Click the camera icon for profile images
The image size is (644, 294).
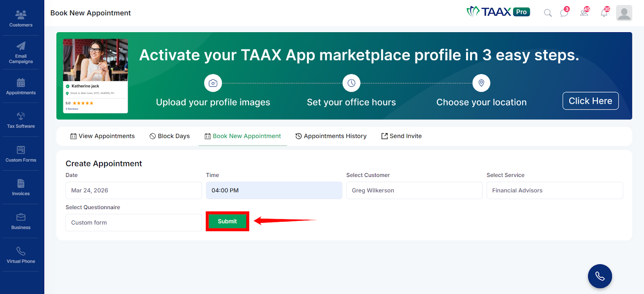[x=213, y=83]
